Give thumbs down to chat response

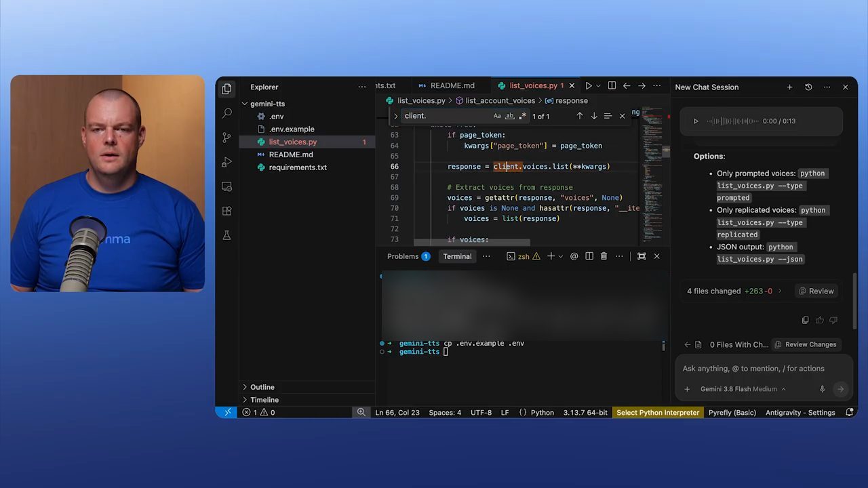(833, 320)
